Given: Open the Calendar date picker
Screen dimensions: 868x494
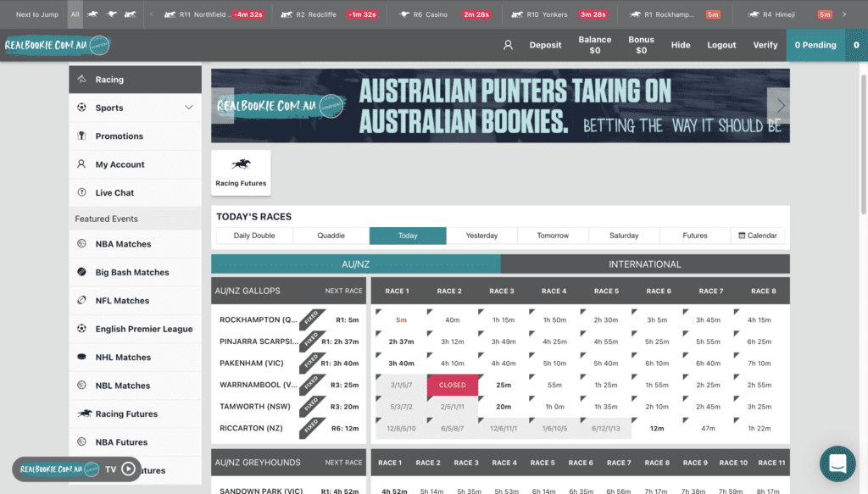Looking at the screenshot, I should pos(758,236).
